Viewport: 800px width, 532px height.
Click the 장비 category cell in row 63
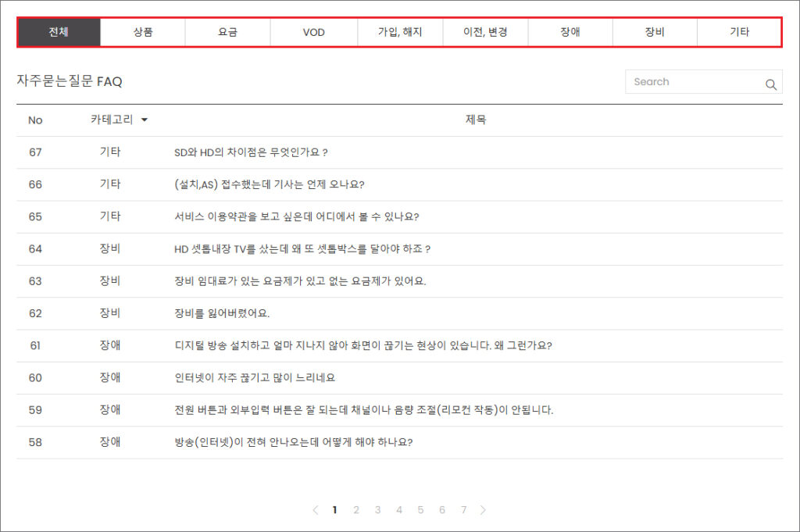pyautogui.click(x=110, y=280)
